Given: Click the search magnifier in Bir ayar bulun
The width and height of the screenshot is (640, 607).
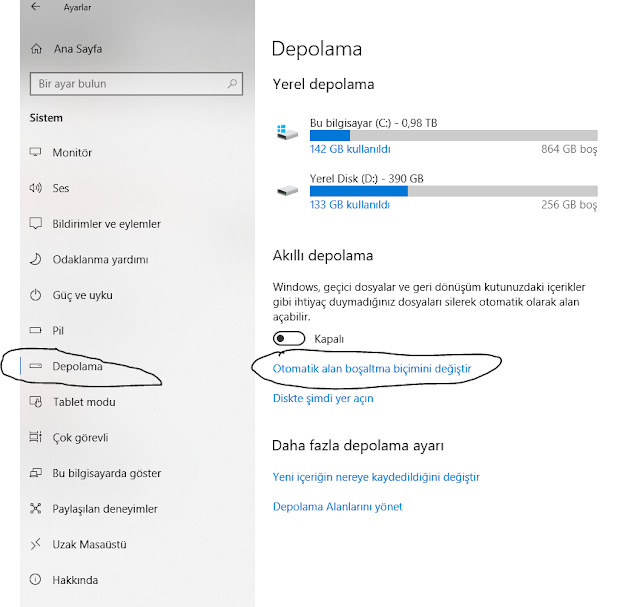Looking at the screenshot, I should (232, 84).
